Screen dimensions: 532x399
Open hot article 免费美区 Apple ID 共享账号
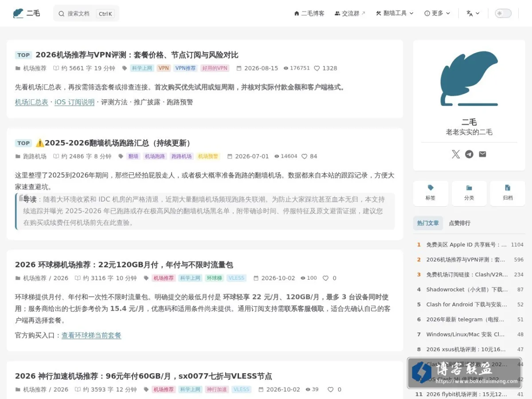pos(466,245)
